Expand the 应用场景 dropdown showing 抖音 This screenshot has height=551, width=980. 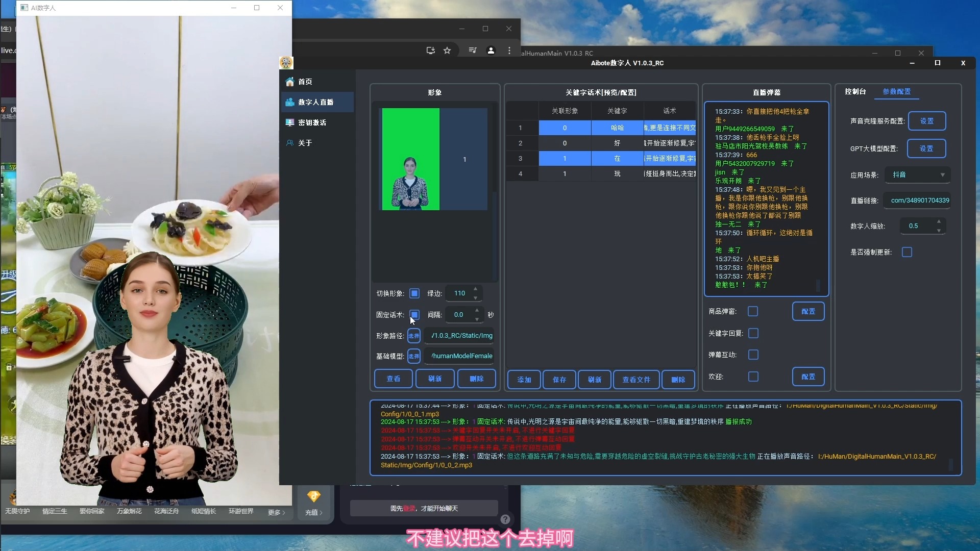pyautogui.click(x=917, y=174)
